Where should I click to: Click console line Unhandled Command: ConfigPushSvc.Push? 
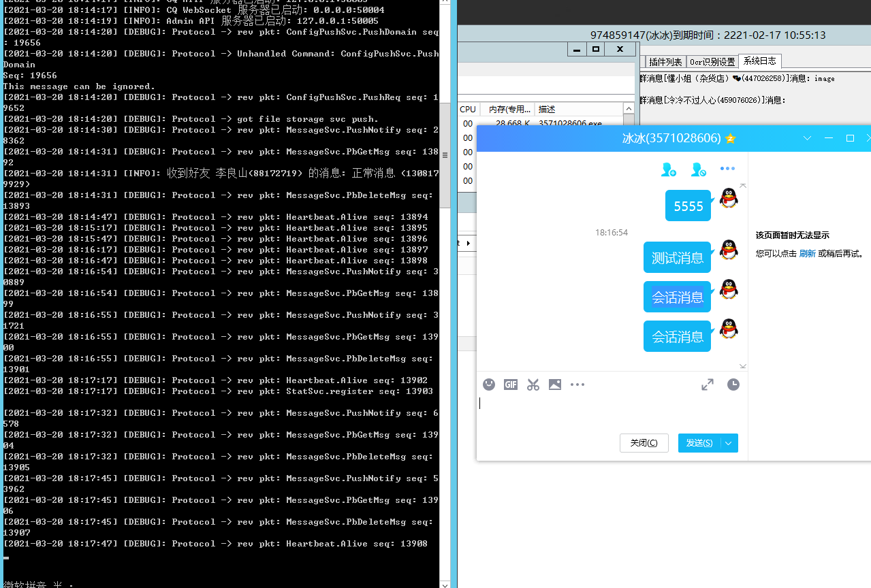[x=221, y=59]
